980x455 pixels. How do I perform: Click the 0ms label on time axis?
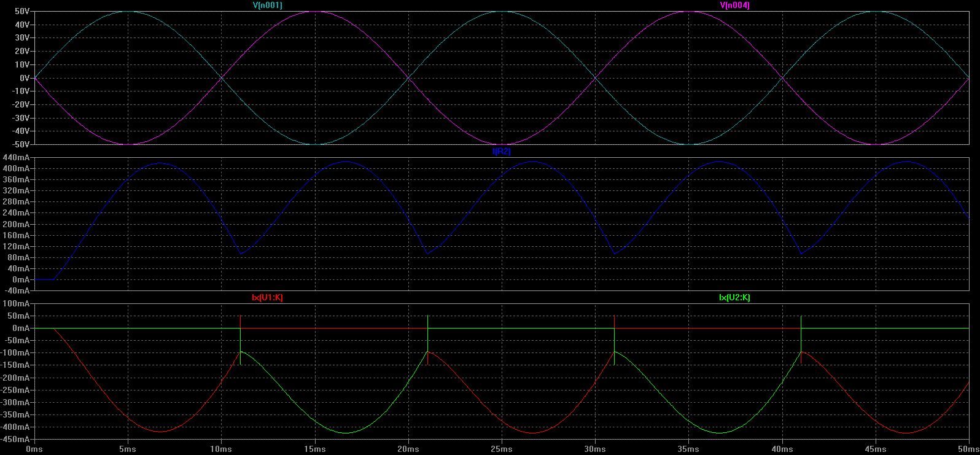tap(34, 449)
